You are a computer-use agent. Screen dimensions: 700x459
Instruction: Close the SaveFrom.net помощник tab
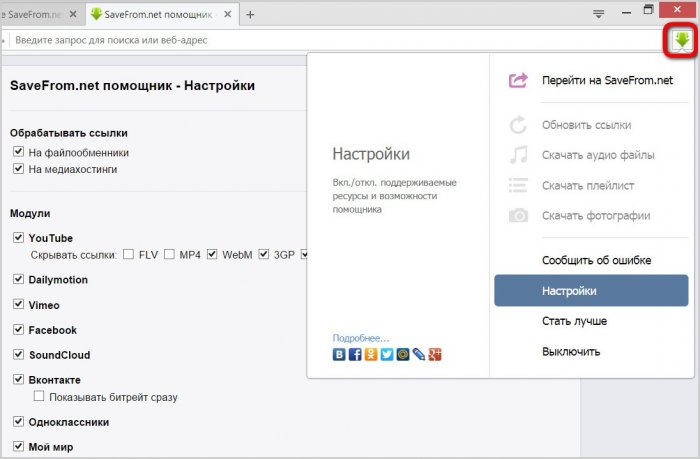(x=228, y=14)
